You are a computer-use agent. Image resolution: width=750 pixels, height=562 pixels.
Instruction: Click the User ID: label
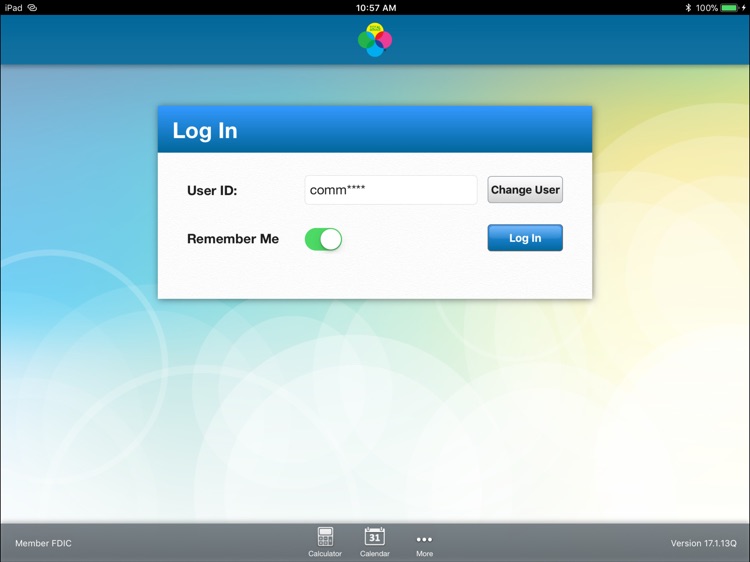[x=212, y=190]
